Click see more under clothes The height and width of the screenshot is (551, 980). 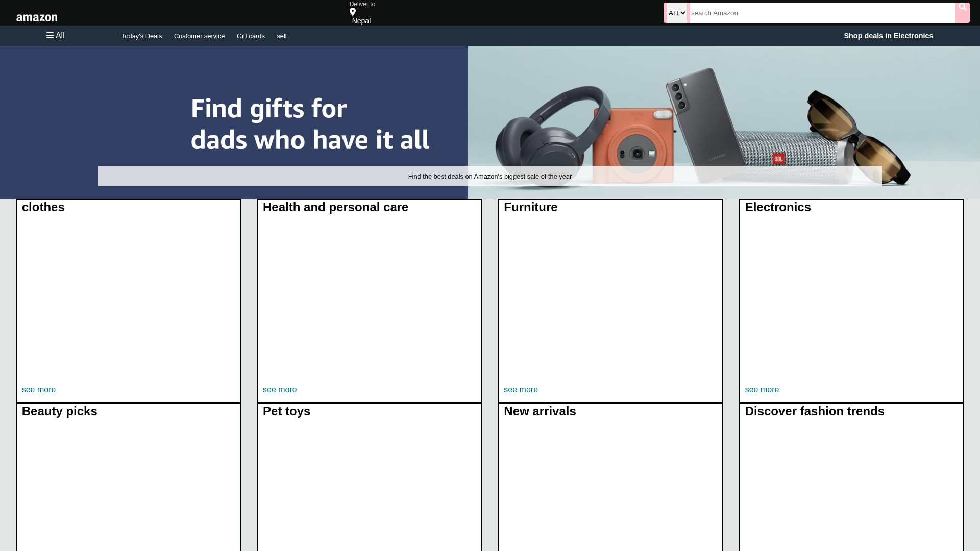point(39,390)
